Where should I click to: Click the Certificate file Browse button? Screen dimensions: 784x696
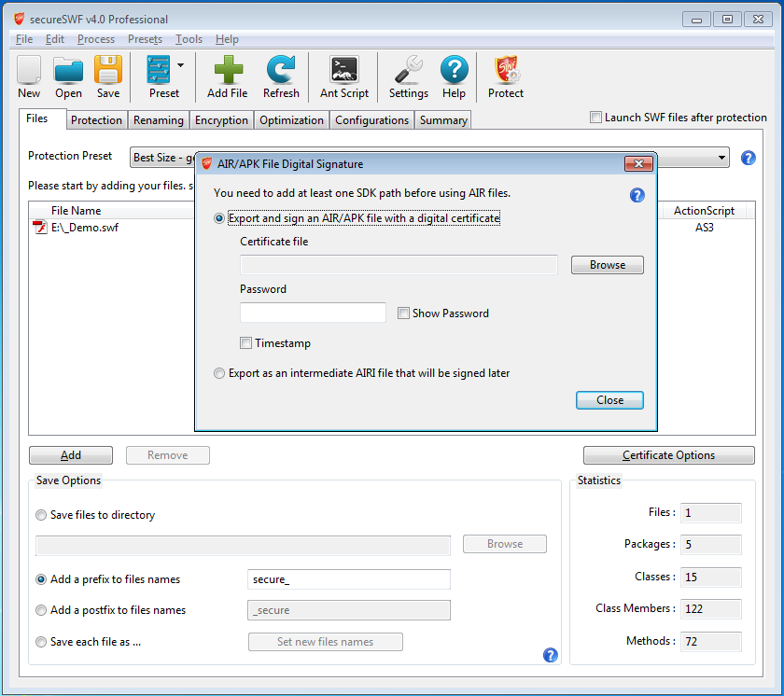coord(607,265)
